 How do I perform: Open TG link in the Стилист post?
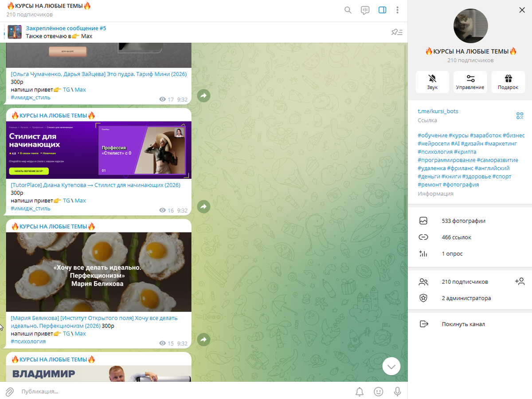(x=66, y=201)
